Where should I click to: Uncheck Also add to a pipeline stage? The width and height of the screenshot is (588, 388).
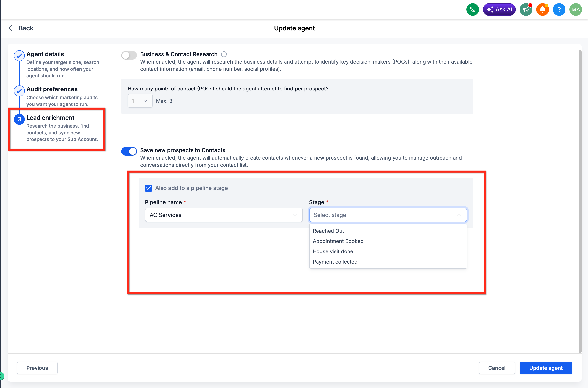(x=148, y=188)
